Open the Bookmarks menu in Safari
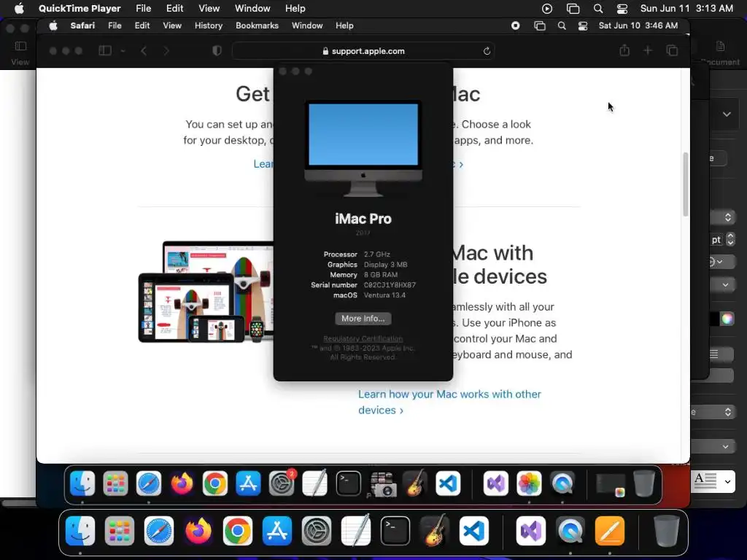The height and width of the screenshot is (560, 747). coord(257,26)
